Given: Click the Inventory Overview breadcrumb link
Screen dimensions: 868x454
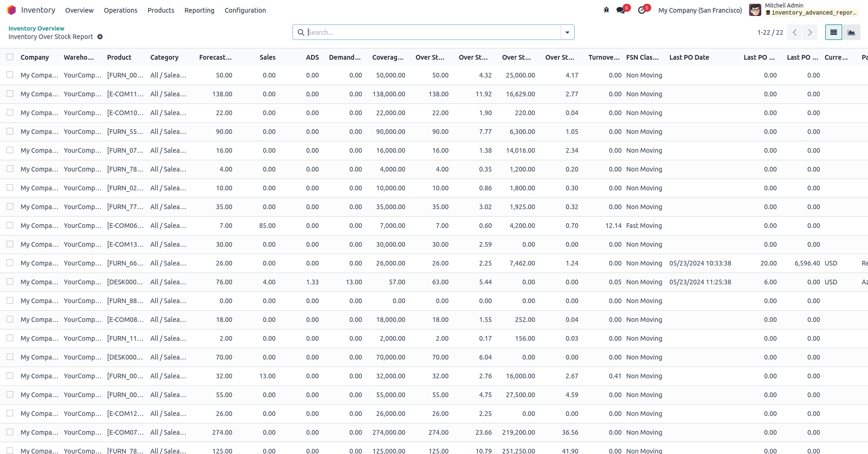Looking at the screenshot, I should tap(36, 28).
